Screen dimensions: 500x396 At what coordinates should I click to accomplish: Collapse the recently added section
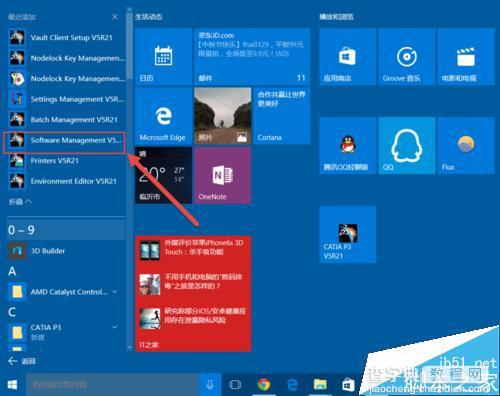[20, 201]
